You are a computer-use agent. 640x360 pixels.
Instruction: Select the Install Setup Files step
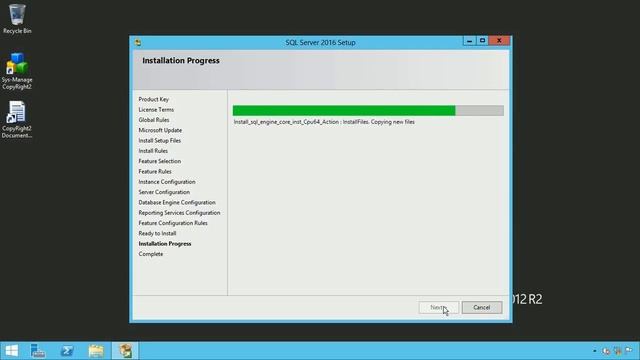pyautogui.click(x=160, y=140)
